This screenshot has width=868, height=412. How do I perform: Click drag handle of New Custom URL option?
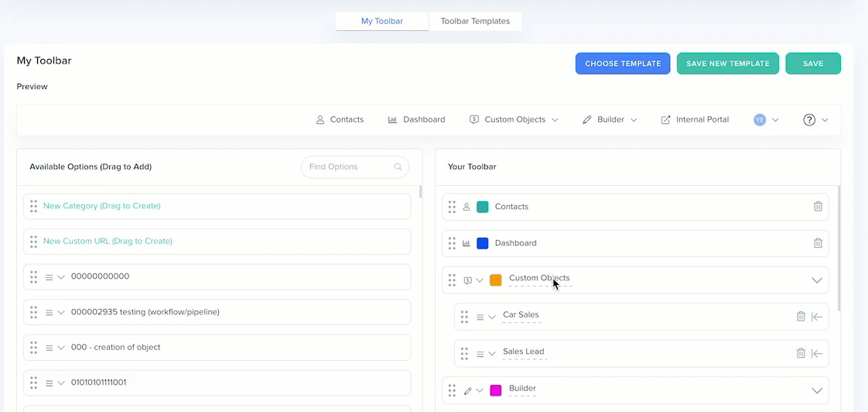(x=34, y=242)
